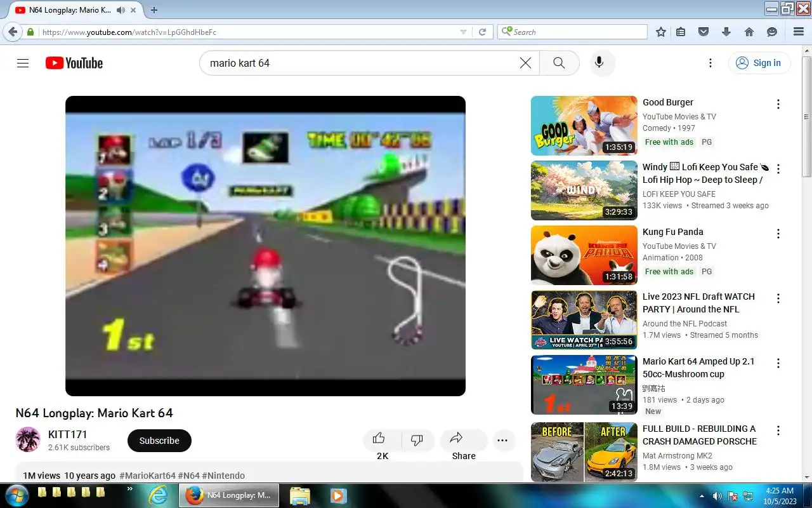Image resolution: width=812 pixels, height=508 pixels.
Task: Open the KITT171 channel name link
Action: [x=67, y=434]
